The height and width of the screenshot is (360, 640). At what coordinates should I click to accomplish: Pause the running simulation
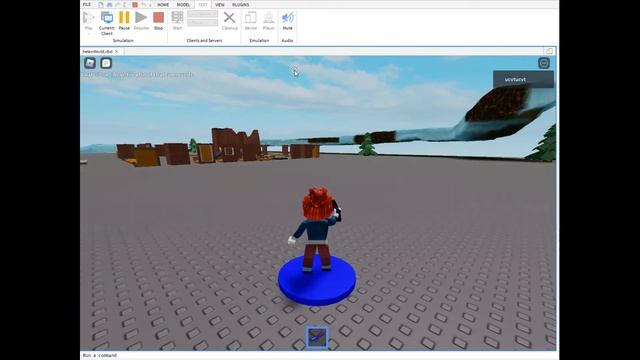124,20
